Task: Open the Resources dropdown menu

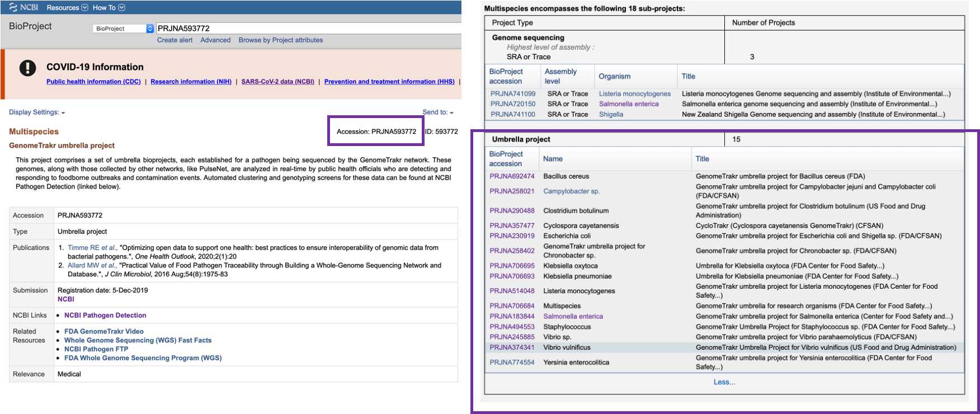Action: coord(67,8)
